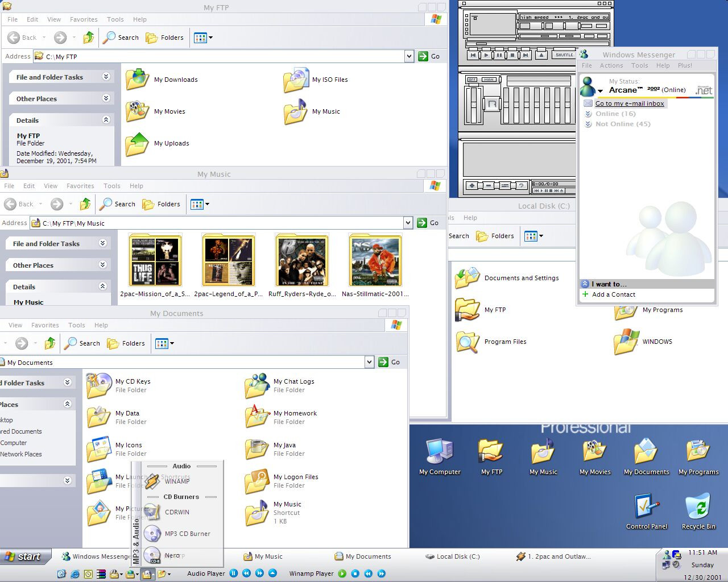Open the Control Panel desktop icon

[647, 512]
